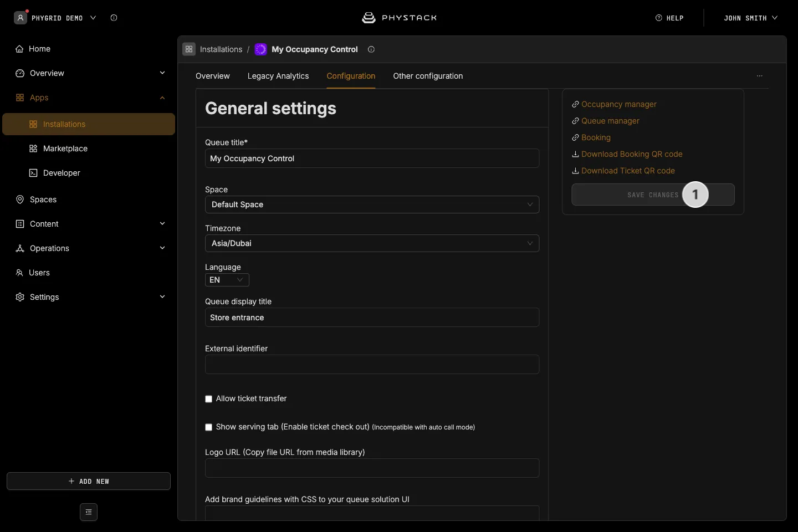This screenshot has height=532, width=798.
Task: Click the Add New button
Action: coord(89,481)
